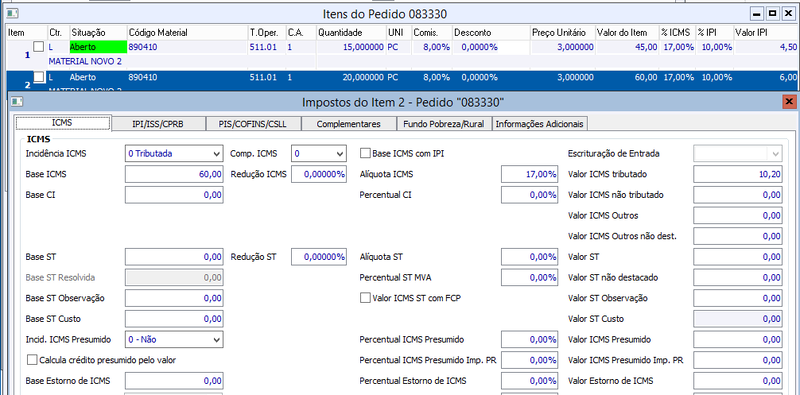The height and width of the screenshot is (395, 800).
Task: Open the Complementares tab
Action: (x=348, y=124)
